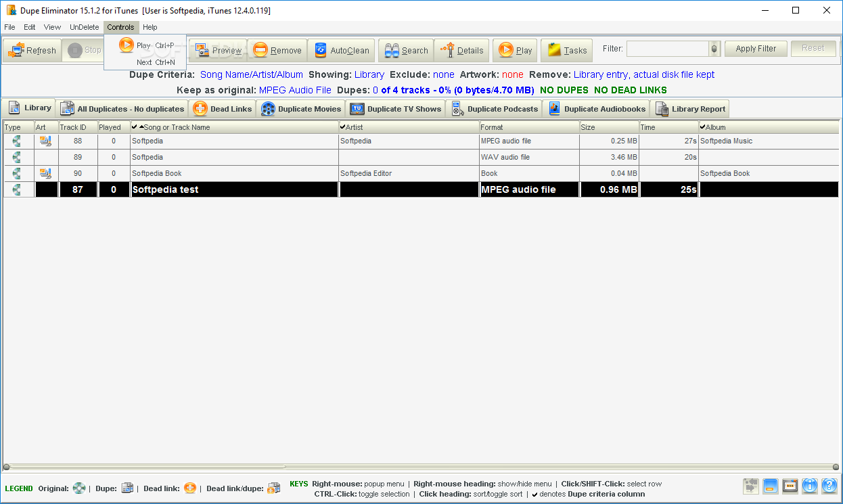Click the brown window icon at bottom right
The width and height of the screenshot is (843, 504).
pos(790,486)
